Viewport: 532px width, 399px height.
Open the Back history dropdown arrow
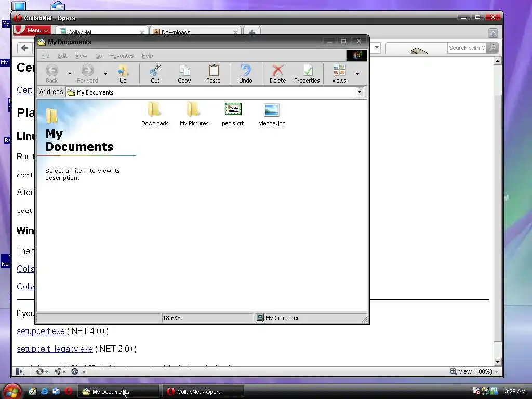[x=70, y=74]
